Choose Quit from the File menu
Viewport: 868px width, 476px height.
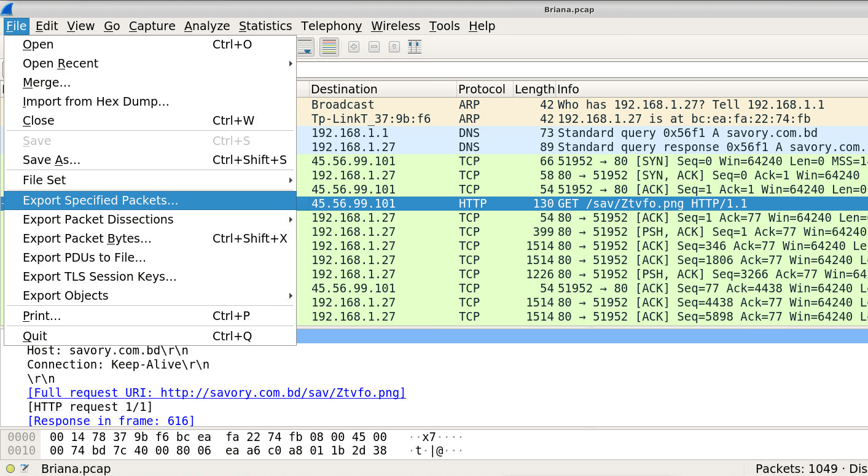coord(150,336)
